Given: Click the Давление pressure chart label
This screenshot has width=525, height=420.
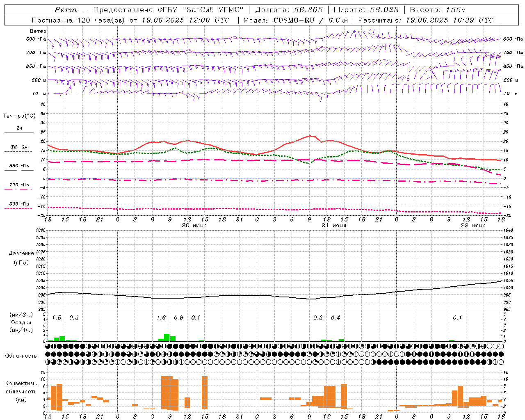Looking at the screenshot, I should coord(21,253).
